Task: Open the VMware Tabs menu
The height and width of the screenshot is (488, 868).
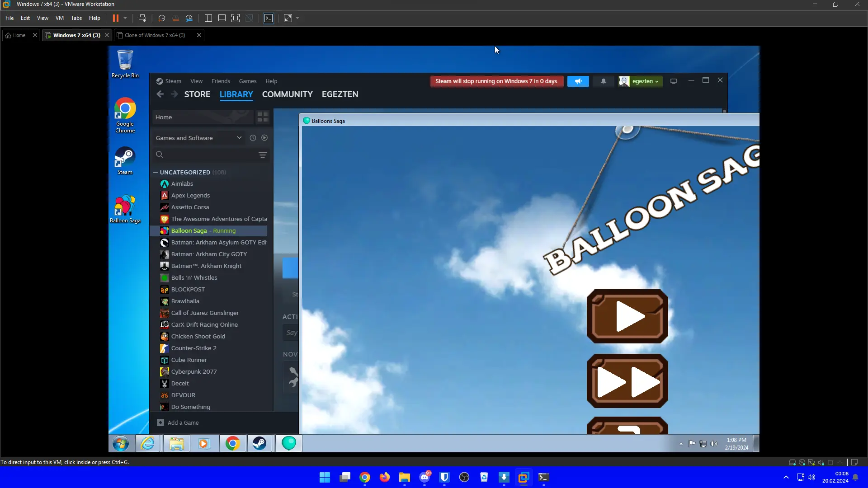Action: (x=76, y=18)
